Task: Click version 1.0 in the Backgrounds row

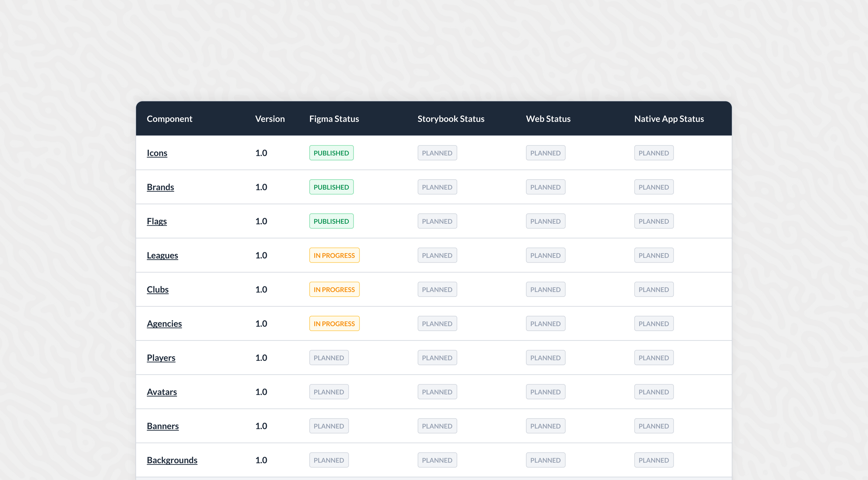Action: 261,460
